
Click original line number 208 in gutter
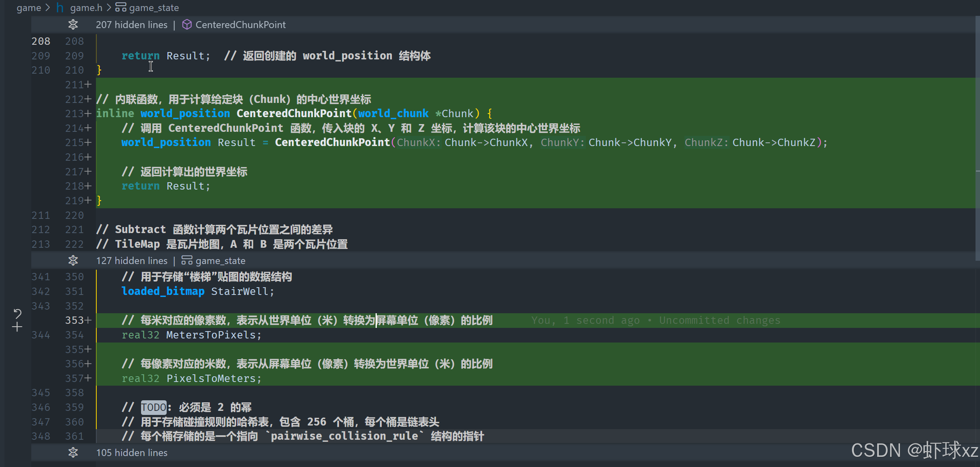[x=41, y=41]
